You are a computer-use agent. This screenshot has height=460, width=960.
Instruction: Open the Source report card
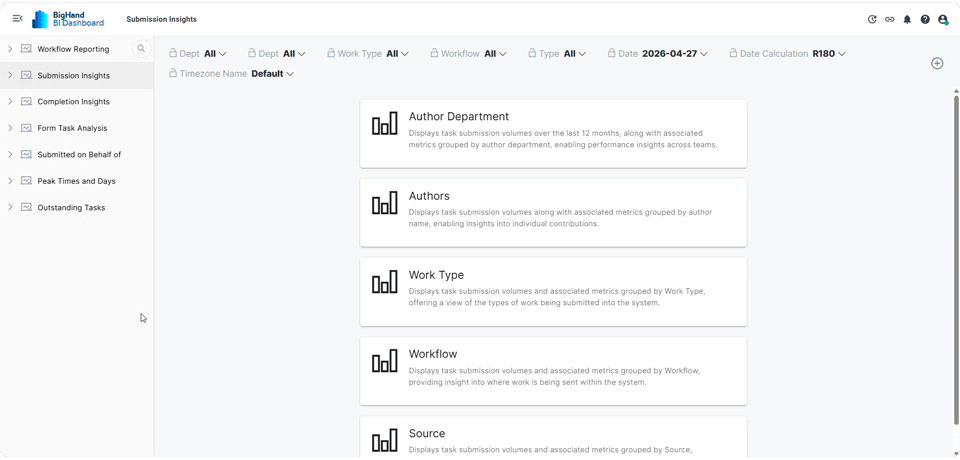click(553, 437)
